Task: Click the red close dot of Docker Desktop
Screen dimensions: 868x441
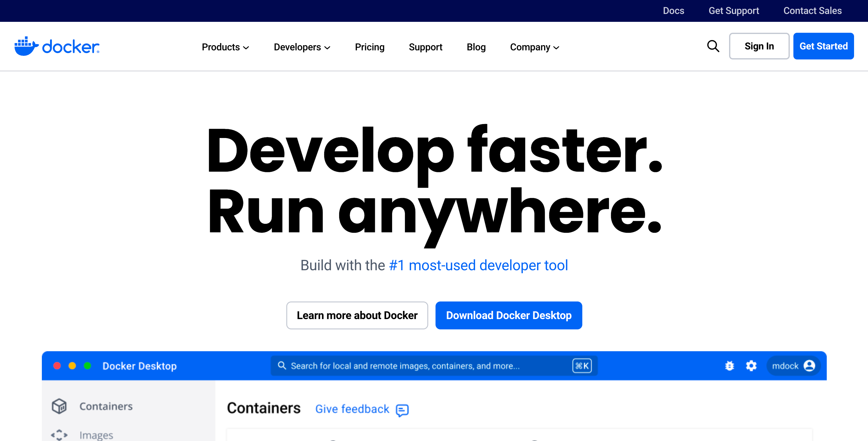Action: point(57,365)
